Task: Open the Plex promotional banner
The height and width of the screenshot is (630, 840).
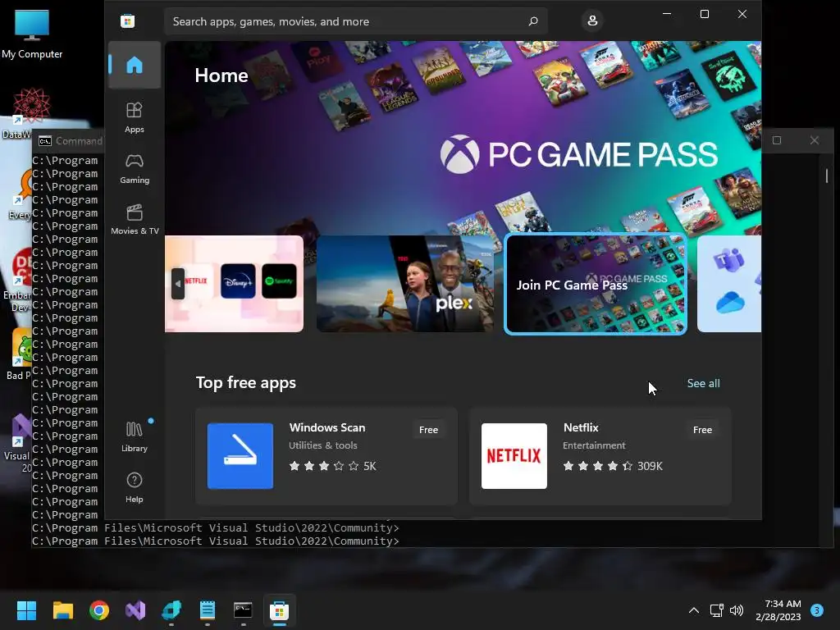Action: [x=405, y=284]
